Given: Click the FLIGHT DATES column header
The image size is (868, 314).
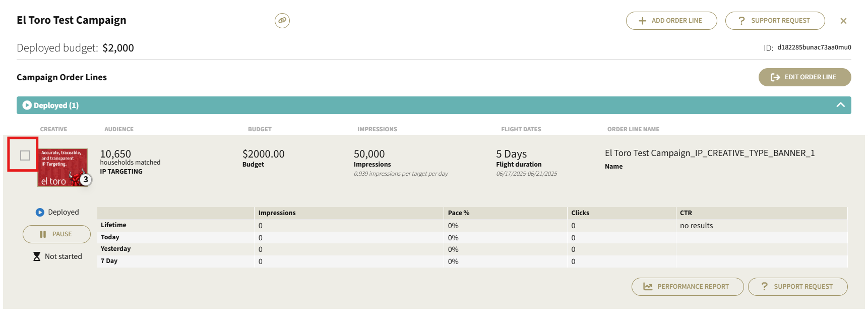Looking at the screenshot, I should click(521, 129).
